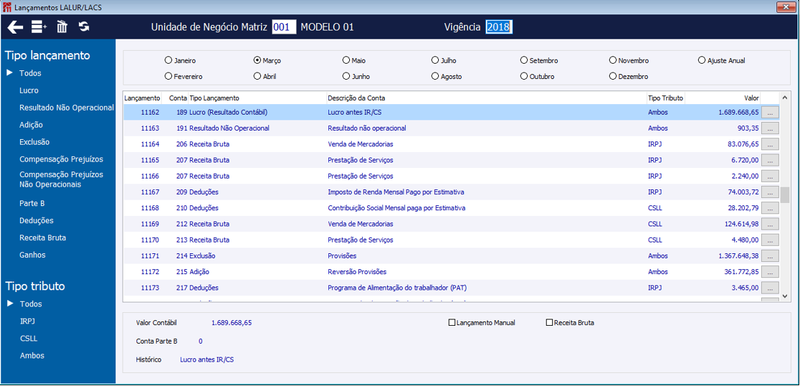Sort by the Tipo Tributo column header
The width and height of the screenshot is (800, 386).
click(x=665, y=97)
